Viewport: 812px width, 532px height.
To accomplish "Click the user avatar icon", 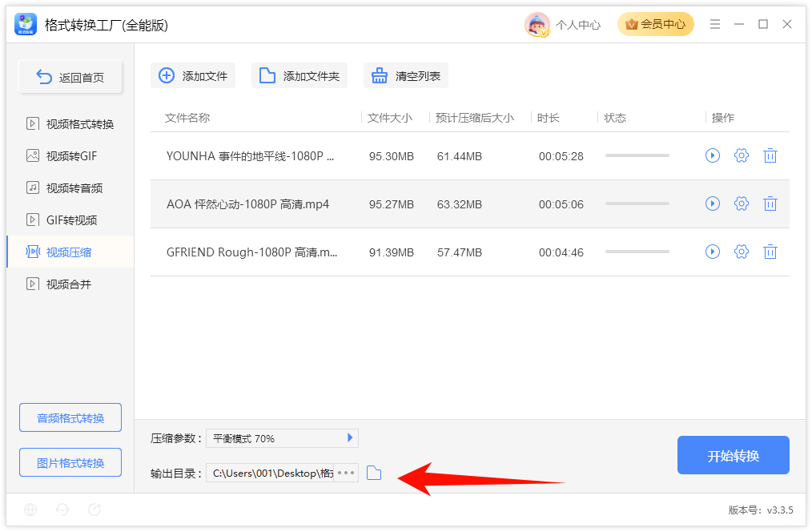I will [x=537, y=24].
